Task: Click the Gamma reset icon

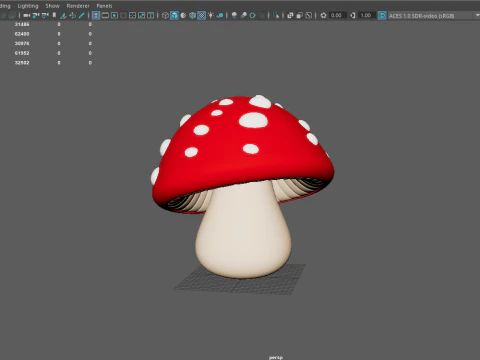Action: pyautogui.click(x=353, y=15)
